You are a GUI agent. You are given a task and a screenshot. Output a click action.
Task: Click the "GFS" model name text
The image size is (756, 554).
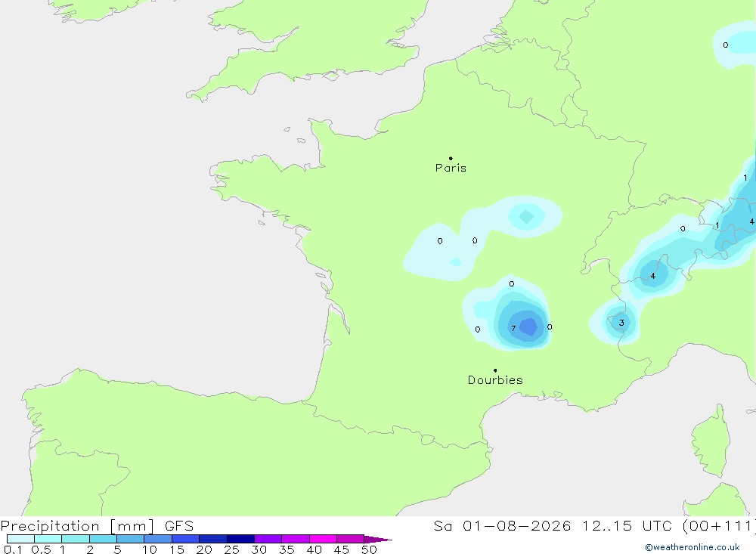click(179, 526)
